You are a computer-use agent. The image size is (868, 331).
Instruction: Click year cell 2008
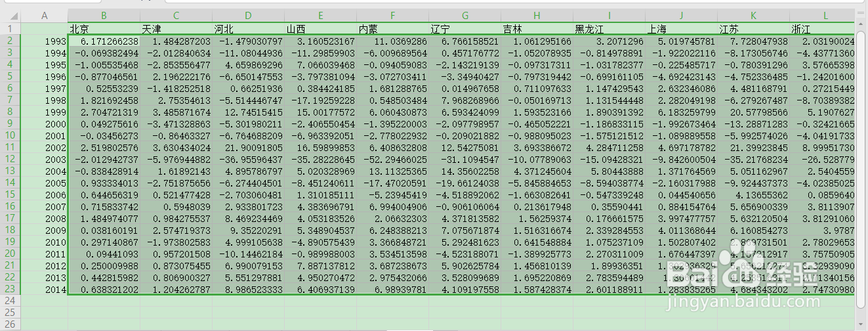pyautogui.click(x=44, y=218)
